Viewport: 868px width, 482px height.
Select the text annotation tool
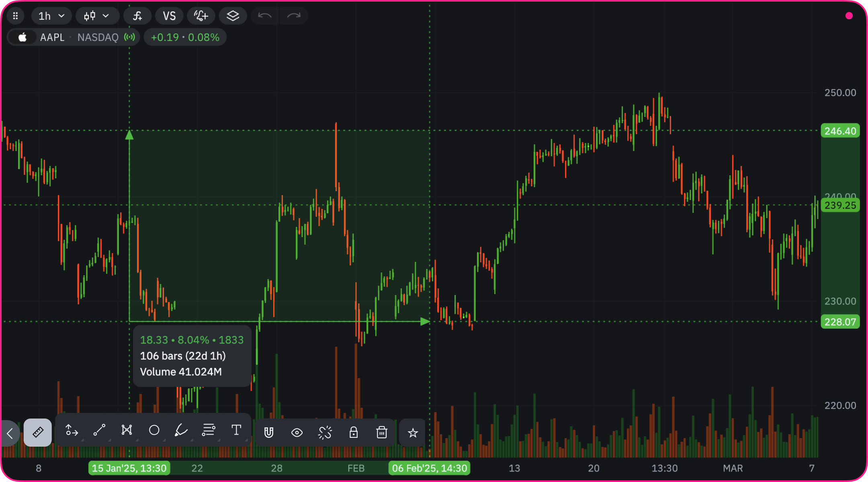click(236, 430)
